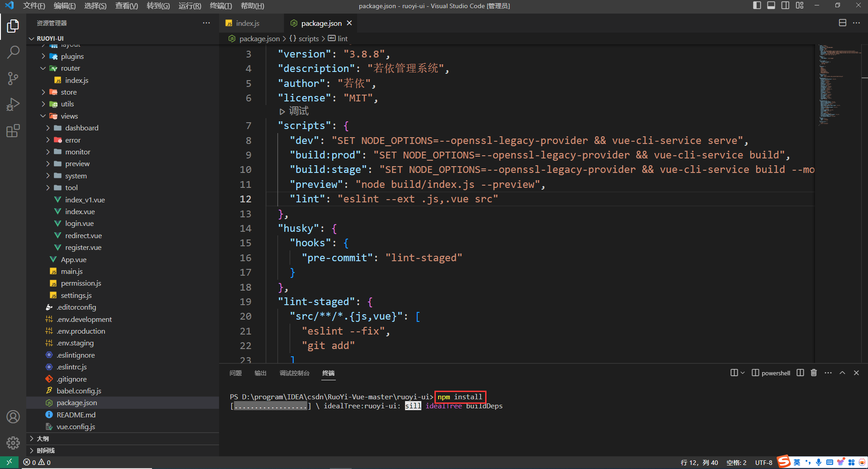Switch to the 输出 panel tab
The image size is (868, 469).
[x=260, y=373]
